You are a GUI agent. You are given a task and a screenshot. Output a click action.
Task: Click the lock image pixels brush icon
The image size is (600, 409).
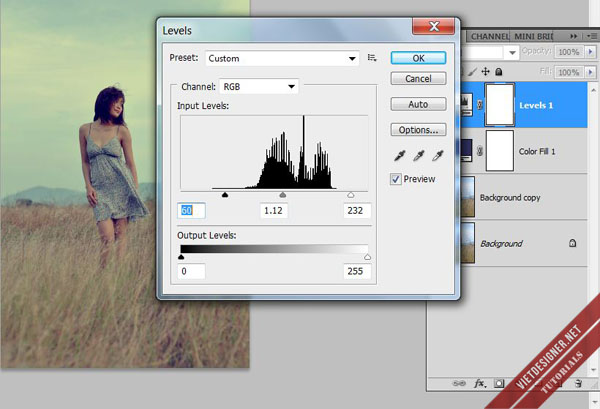[473, 72]
